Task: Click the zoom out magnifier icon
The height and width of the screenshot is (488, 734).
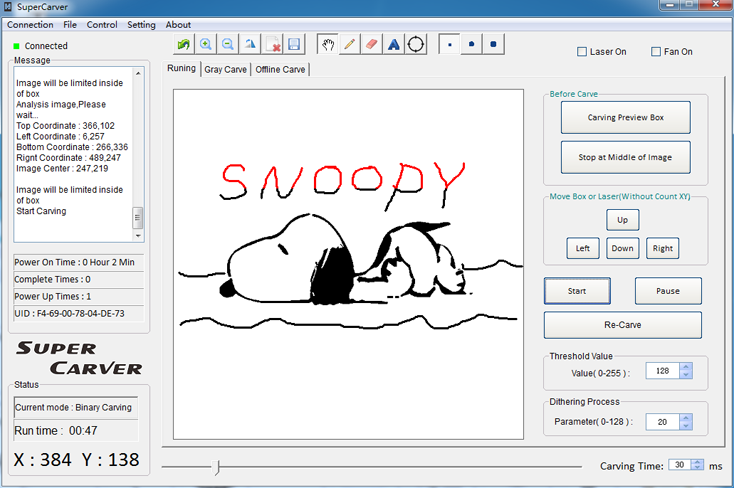Action: tap(228, 44)
